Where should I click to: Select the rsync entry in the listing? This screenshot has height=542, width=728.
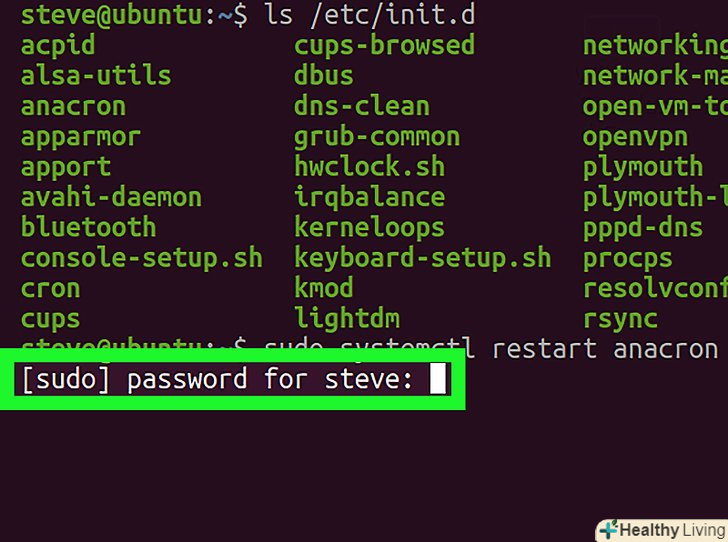pyautogui.click(x=620, y=319)
